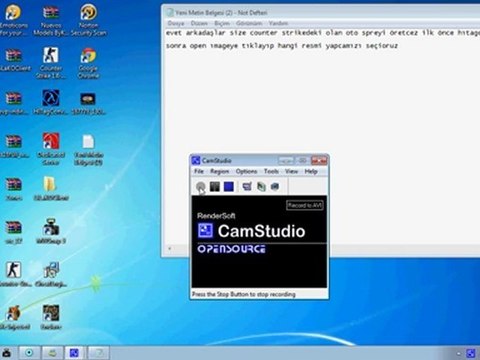
Task: Select Norton Security Scan desktop icon
Action: [88, 20]
